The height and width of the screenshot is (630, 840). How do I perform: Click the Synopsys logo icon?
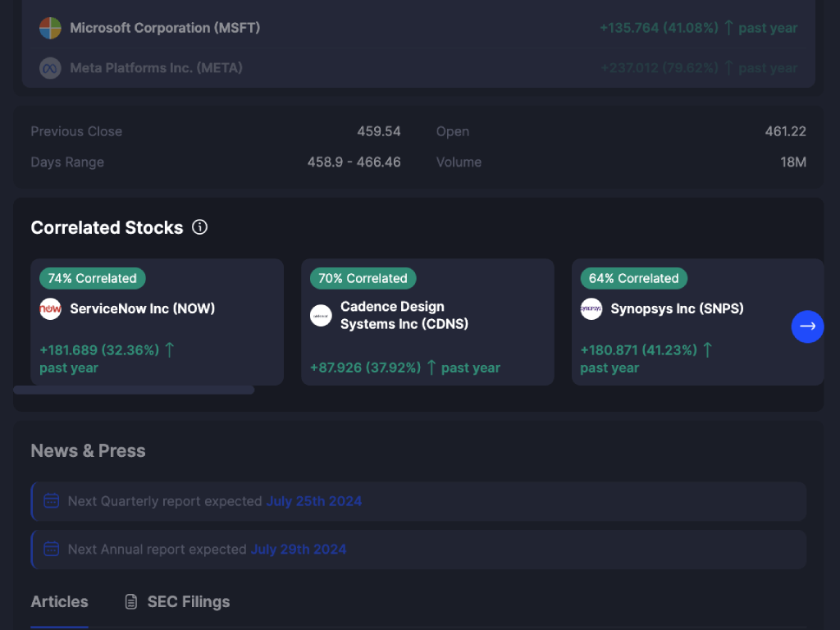(x=591, y=308)
